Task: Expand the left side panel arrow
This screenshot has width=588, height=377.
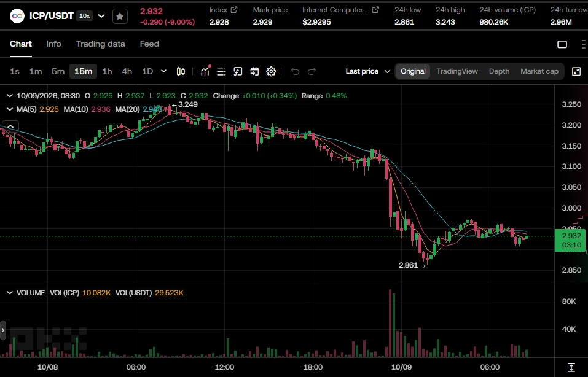Action: click(3, 330)
